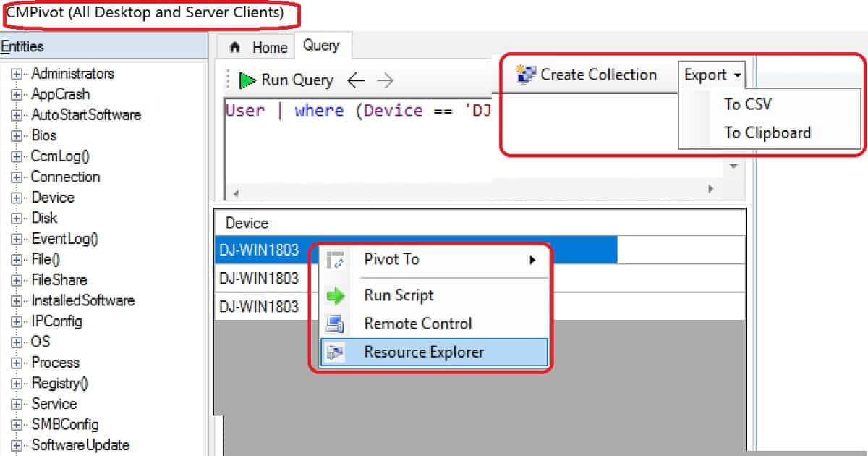Expand the Connection entity node
868x456 pixels.
coord(17,177)
